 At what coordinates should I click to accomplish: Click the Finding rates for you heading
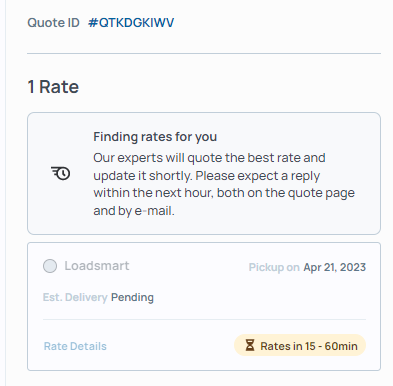tap(155, 137)
